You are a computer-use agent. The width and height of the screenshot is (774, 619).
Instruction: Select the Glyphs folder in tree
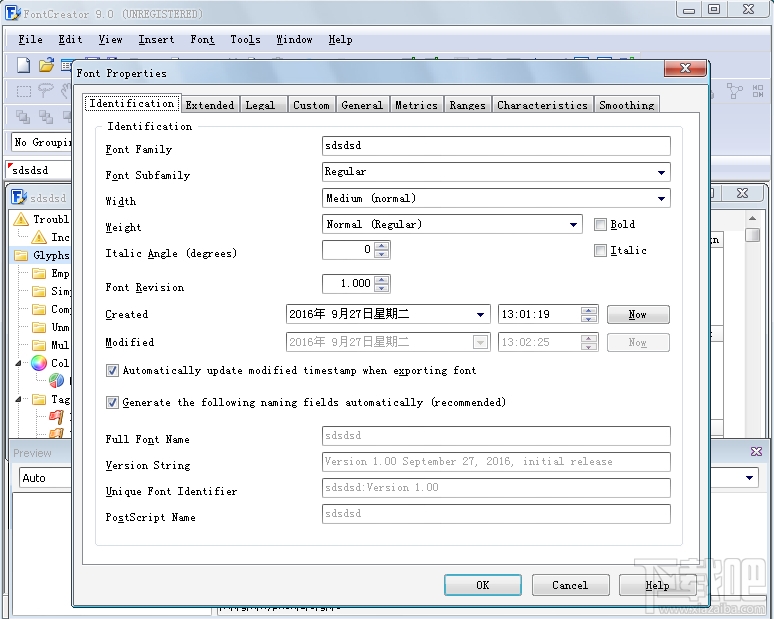pyautogui.click(x=41, y=255)
